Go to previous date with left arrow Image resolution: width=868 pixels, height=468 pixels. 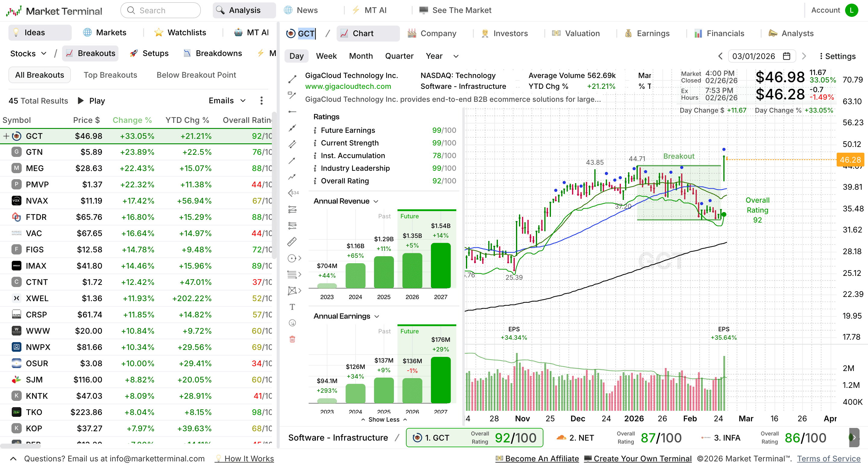pyautogui.click(x=720, y=56)
